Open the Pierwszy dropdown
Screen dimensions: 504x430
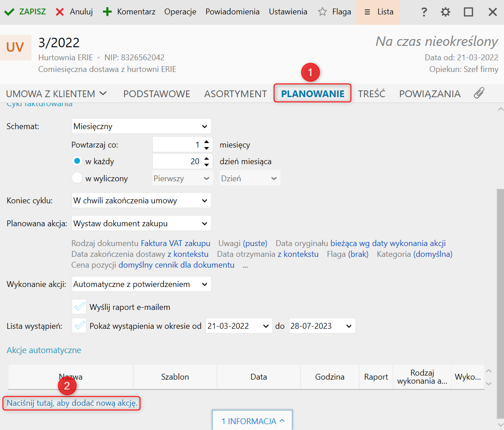[183, 178]
